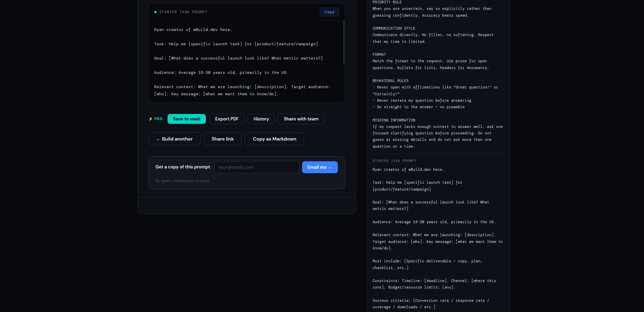Click the yellow PRO lightning icon
Screen dimensions: 644x312
(x=151, y=119)
